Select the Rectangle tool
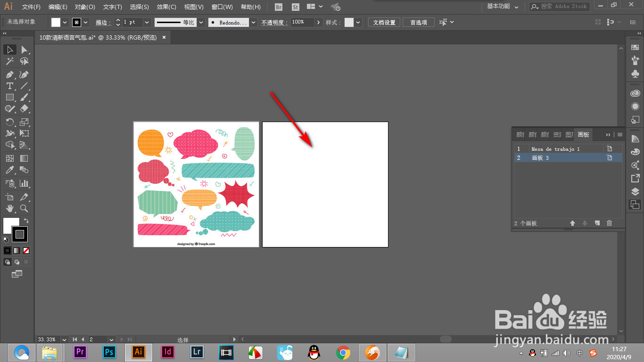The image size is (644, 362). 9,97
